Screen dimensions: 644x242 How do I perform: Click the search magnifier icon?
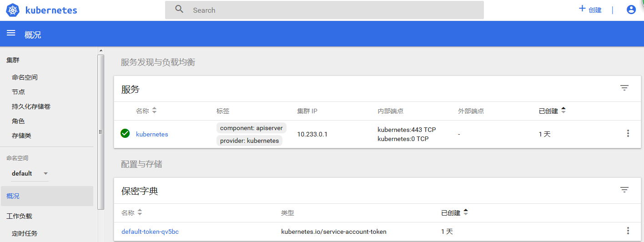179,9
